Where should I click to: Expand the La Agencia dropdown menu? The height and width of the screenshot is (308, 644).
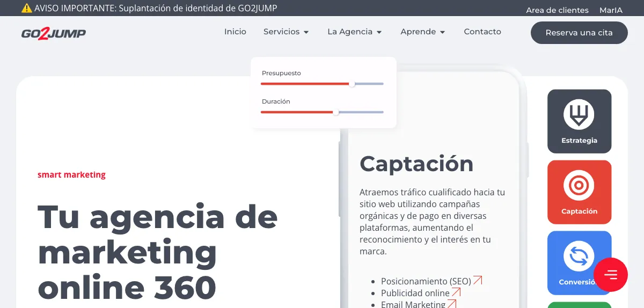coord(354,32)
